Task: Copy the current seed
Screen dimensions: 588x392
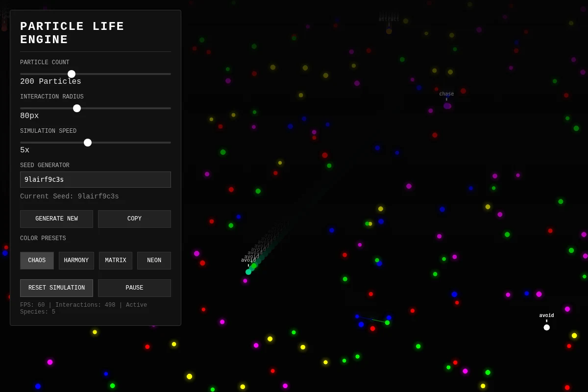Action: [134, 219]
